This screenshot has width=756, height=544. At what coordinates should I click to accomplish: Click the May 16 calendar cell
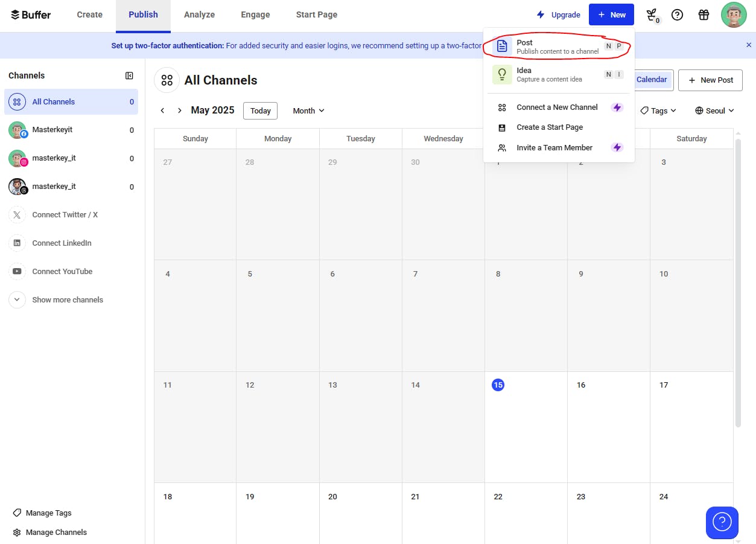[x=608, y=427]
